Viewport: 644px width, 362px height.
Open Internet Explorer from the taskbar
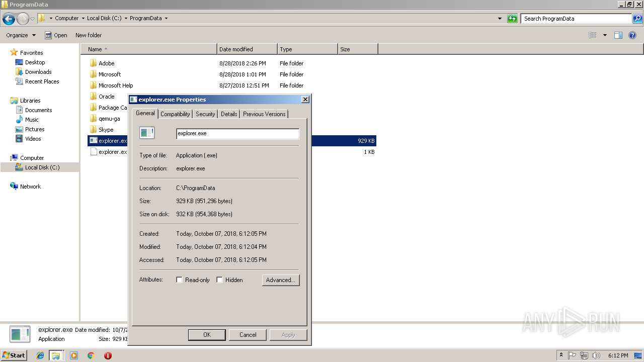(40, 355)
